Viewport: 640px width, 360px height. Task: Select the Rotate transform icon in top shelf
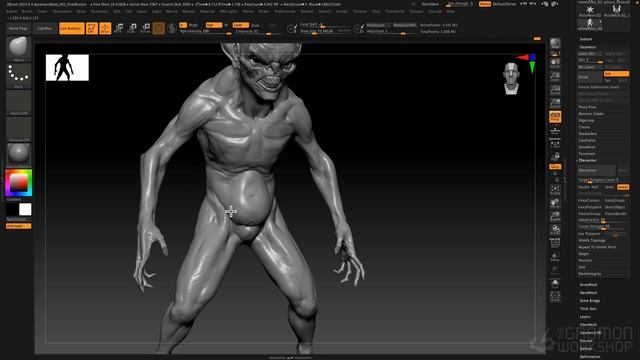(x=145, y=28)
